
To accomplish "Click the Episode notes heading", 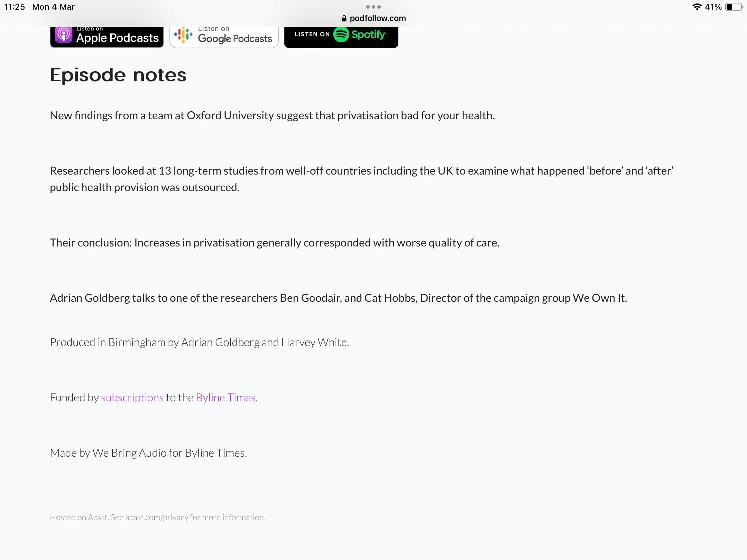I will (118, 75).
